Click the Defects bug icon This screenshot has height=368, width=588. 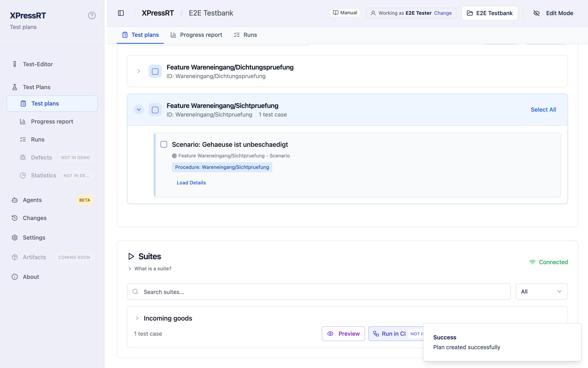tap(23, 157)
